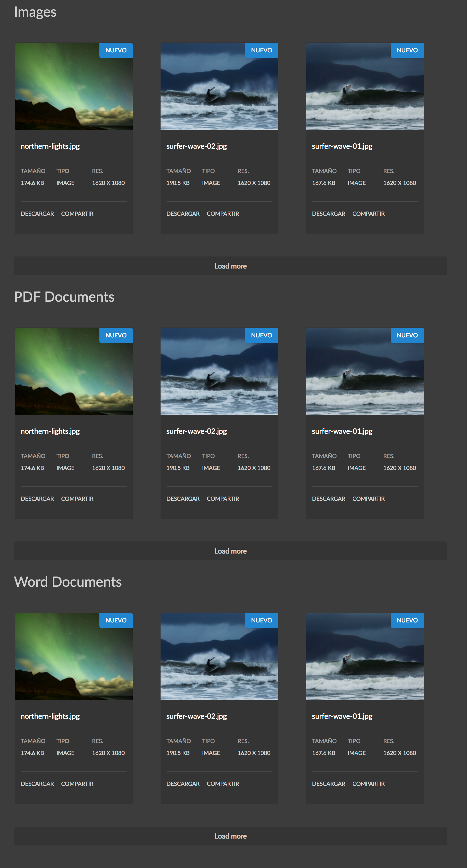The image size is (467, 868).
Task: Download northern-lights.jpg in Word Documents section
Action: point(37,783)
